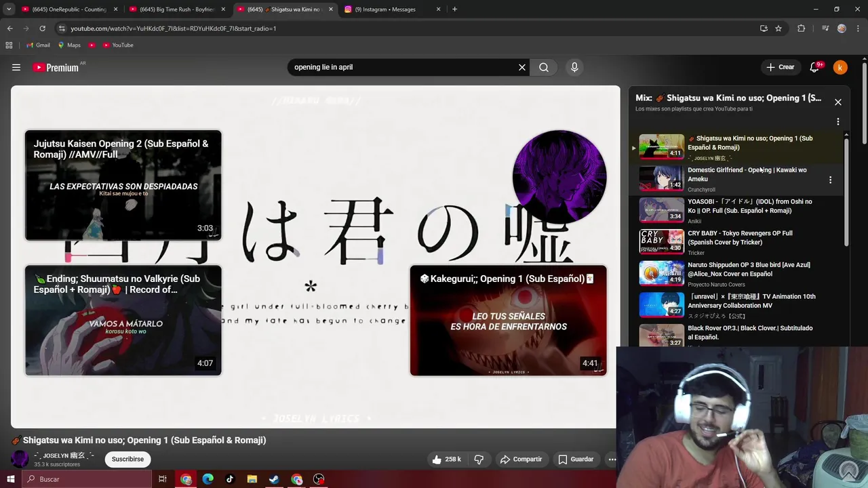Start voice search with the microphone icon
Screen dimensions: 868x488
(574, 67)
